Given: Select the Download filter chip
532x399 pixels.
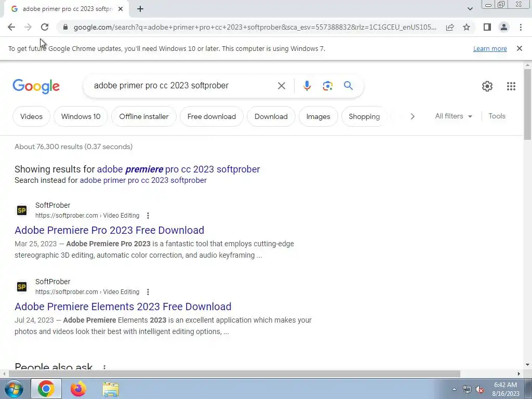Looking at the screenshot, I should coord(271,116).
